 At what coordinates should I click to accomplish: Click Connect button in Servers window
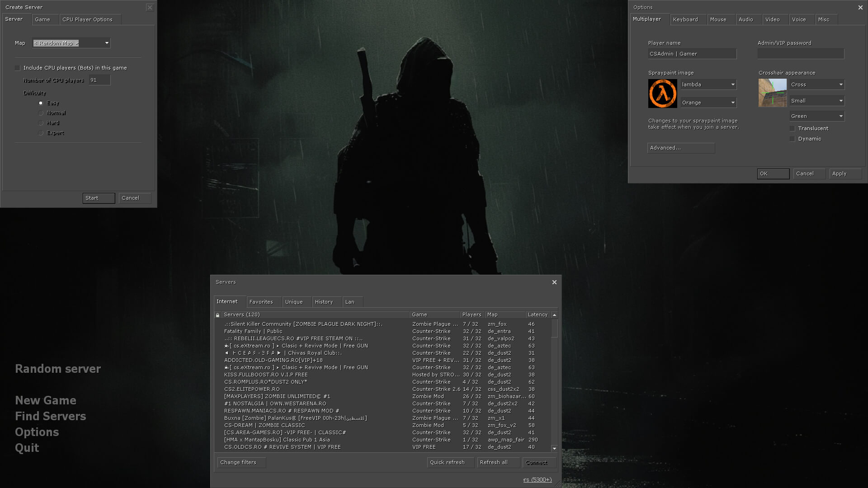click(x=539, y=463)
